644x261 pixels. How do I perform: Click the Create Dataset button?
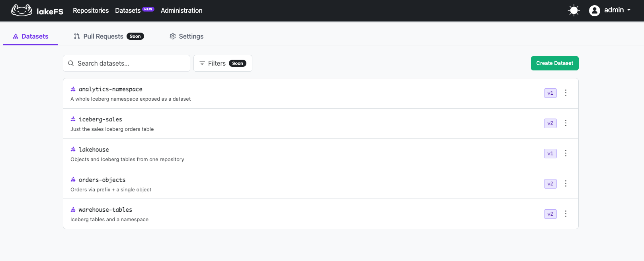554,63
